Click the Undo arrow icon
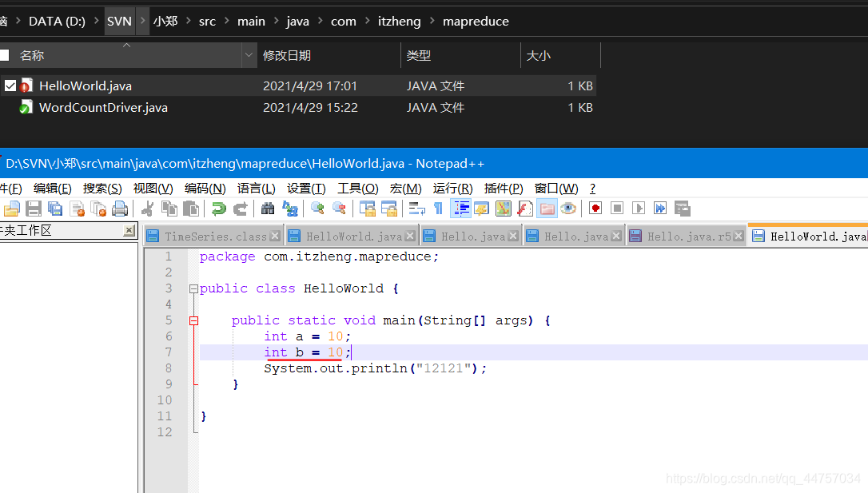Viewport: 868px width, 493px height. click(218, 209)
